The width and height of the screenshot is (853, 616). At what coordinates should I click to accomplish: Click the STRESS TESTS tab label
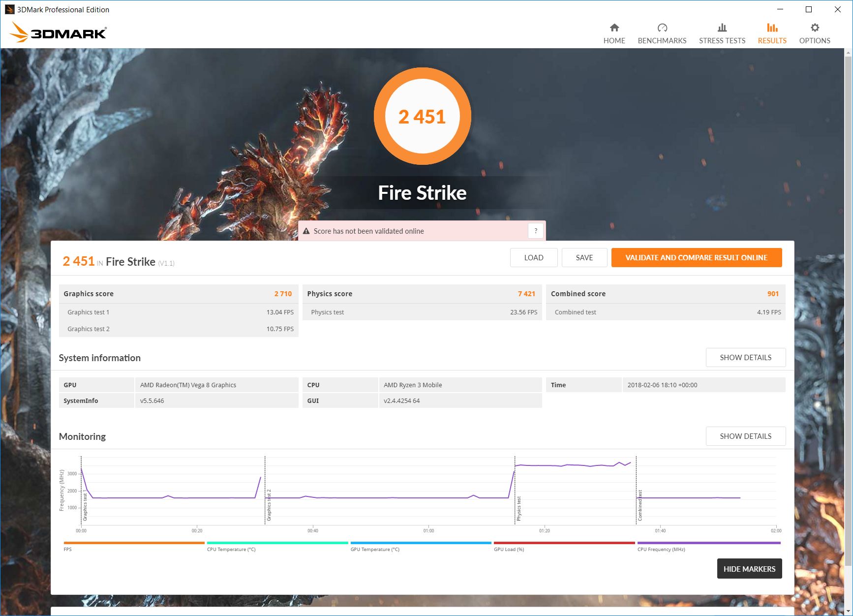[x=722, y=41]
